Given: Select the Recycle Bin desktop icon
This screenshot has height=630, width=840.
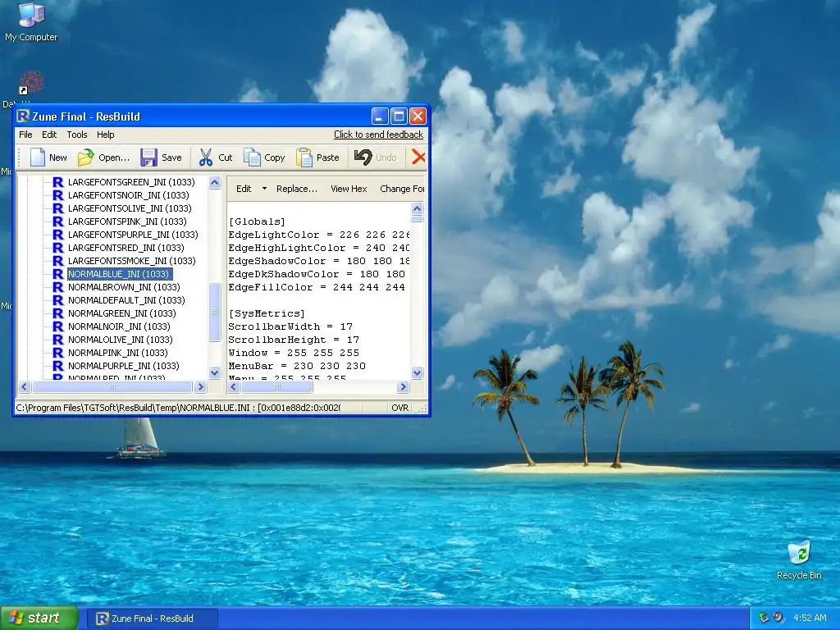Looking at the screenshot, I should (799, 559).
